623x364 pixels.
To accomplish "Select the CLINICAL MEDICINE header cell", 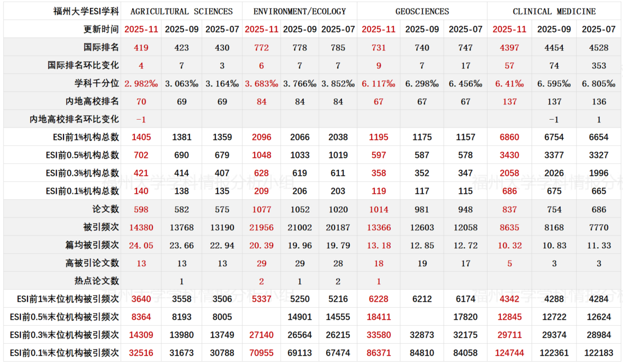I will click(x=554, y=11).
